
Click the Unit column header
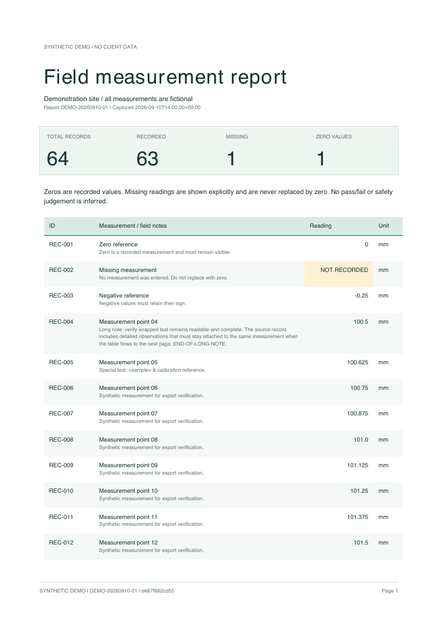(x=383, y=226)
